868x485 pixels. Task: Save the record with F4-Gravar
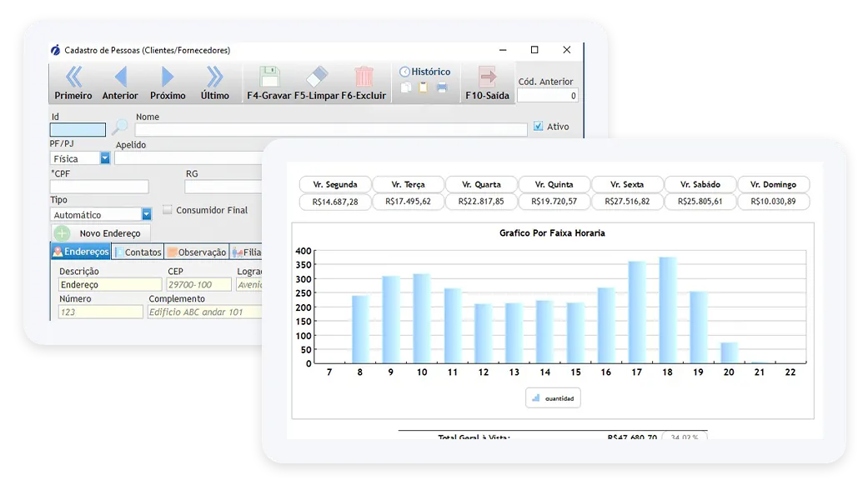(x=269, y=83)
